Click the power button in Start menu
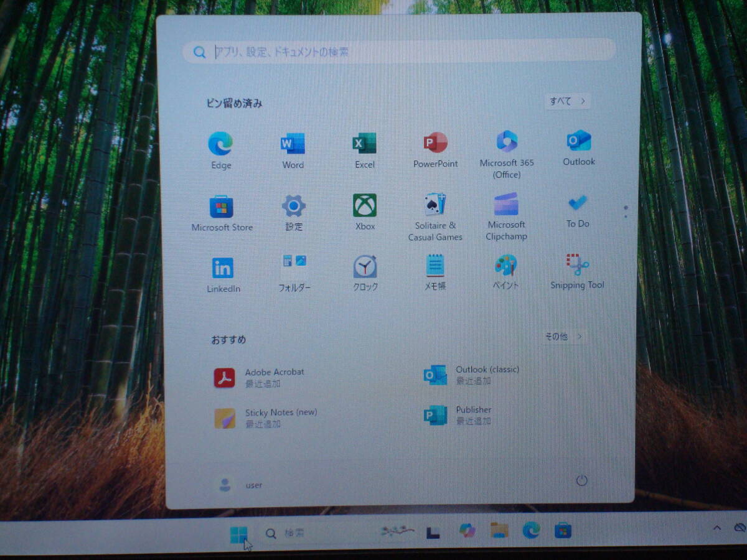747x560 pixels. (581, 480)
